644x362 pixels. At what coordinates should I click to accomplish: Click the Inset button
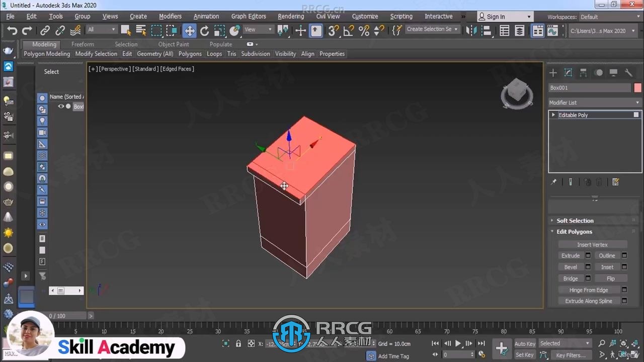click(607, 267)
